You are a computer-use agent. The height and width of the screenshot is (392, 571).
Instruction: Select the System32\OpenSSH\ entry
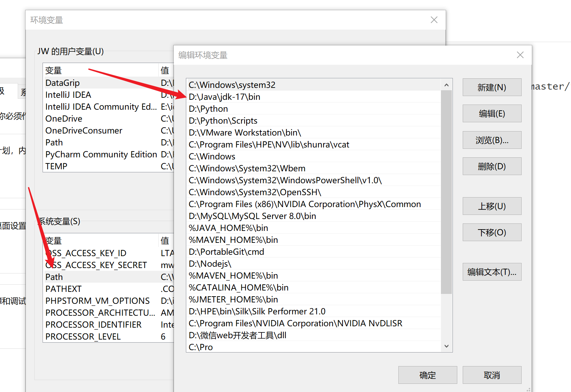pos(314,192)
